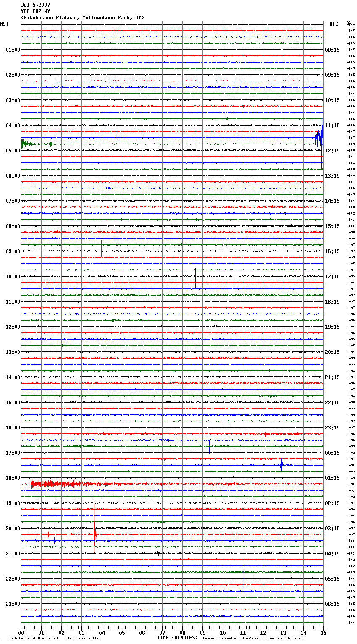Click the '06:15' UTC time label

(x=332, y=604)
